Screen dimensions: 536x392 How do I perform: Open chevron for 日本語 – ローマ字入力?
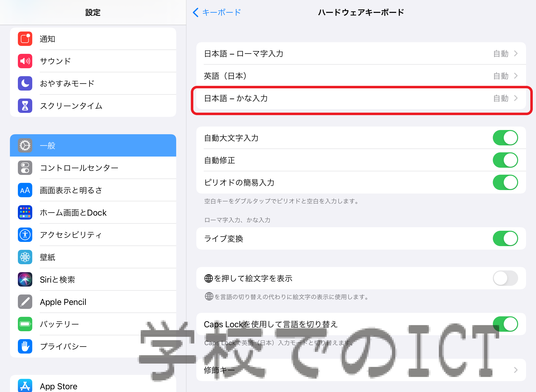pos(516,53)
